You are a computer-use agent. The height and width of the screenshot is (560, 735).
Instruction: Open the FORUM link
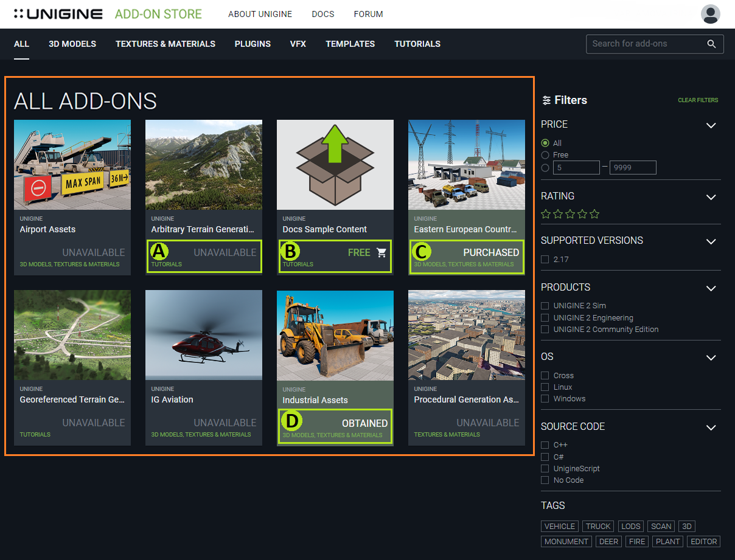pyautogui.click(x=368, y=14)
